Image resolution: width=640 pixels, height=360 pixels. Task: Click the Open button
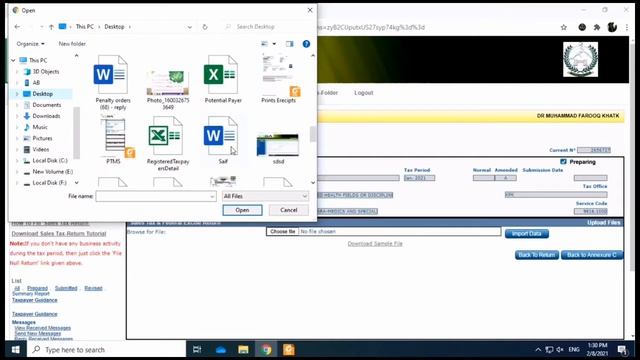click(242, 210)
